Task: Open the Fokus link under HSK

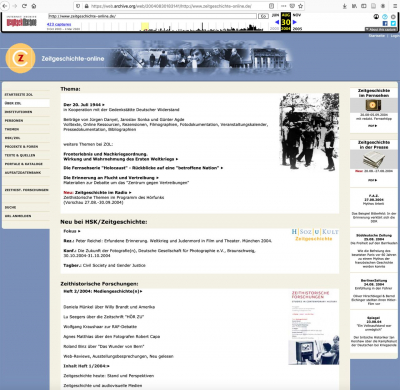Action: pos(72,231)
